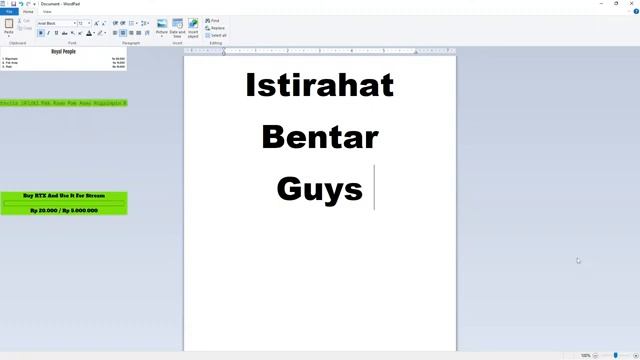Toggle Strikethrough formatting
Image resolution: width=640 pixels, height=360 pixels.
(x=64, y=33)
